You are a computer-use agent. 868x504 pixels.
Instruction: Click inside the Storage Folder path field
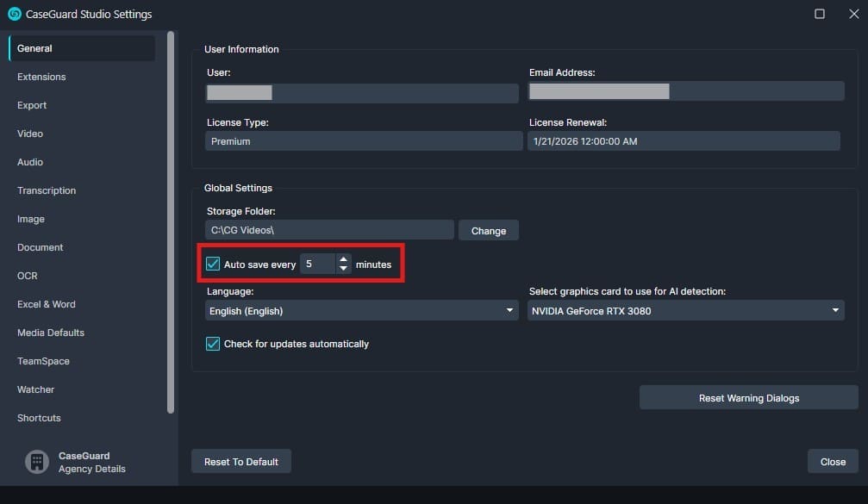coord(329,229)
